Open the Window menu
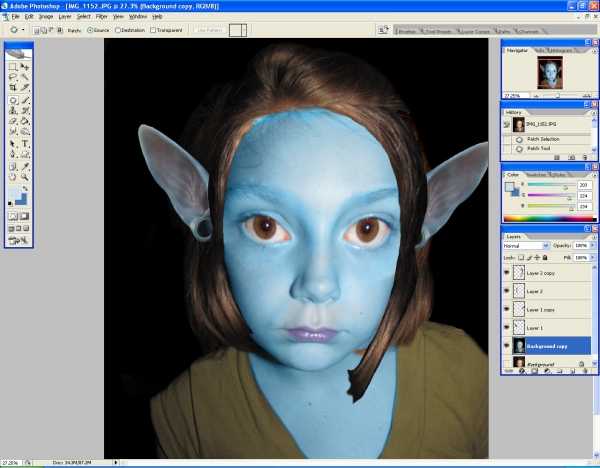600x468 pixels. pyautogui.click(x=138, y=16)
